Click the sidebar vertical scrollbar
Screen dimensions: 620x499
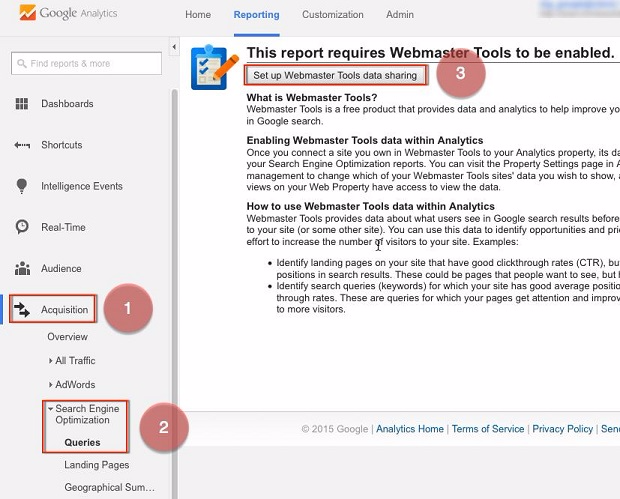174,293
